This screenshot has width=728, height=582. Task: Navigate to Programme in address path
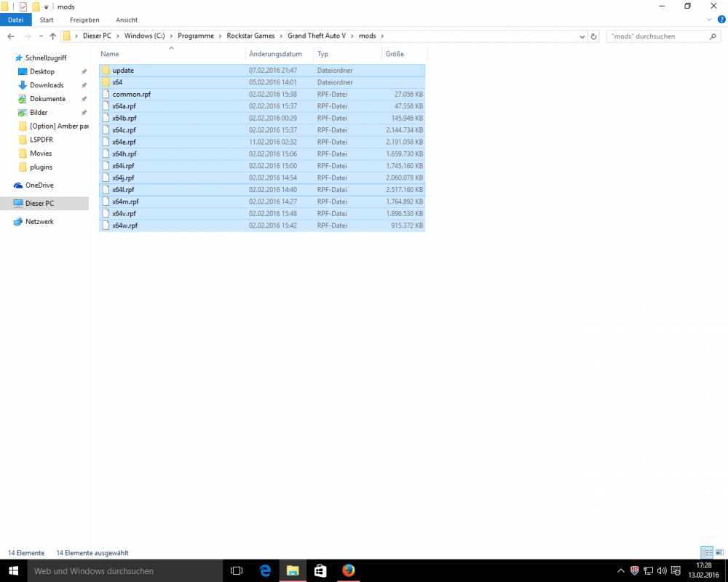coord(196,36)
